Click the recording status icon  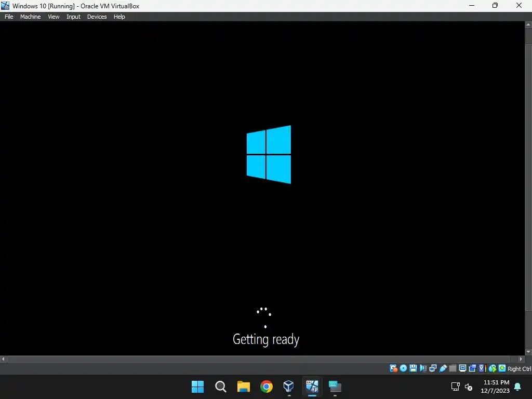click(472, 368)
